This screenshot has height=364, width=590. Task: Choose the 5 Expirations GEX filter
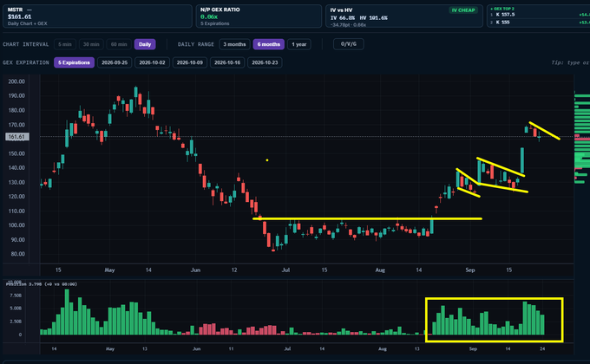pos(74,62)
